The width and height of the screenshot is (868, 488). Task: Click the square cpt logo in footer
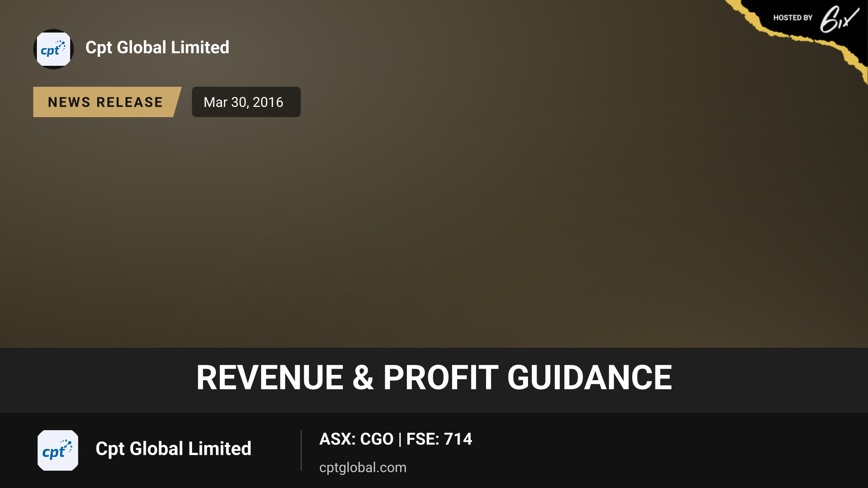[x=58, y=450]
